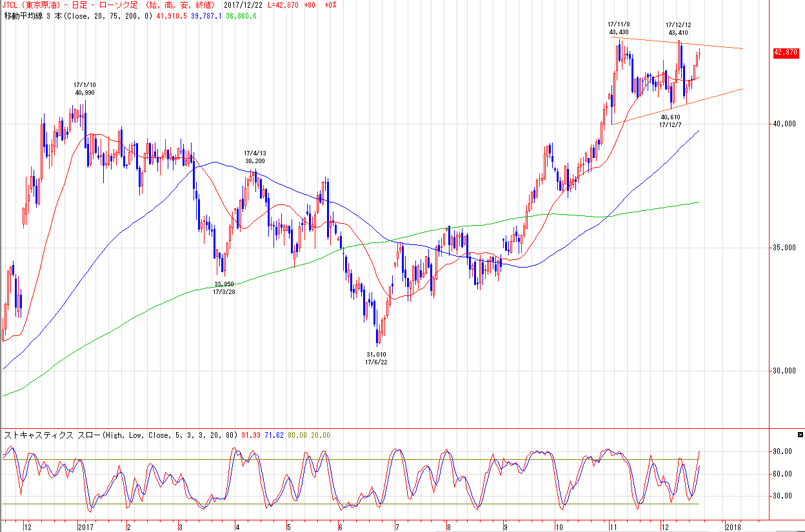The width and height of the screenshot is (805, 532).
Task: Click the 60.00 stochastic axis label
Action: point(784,474)
